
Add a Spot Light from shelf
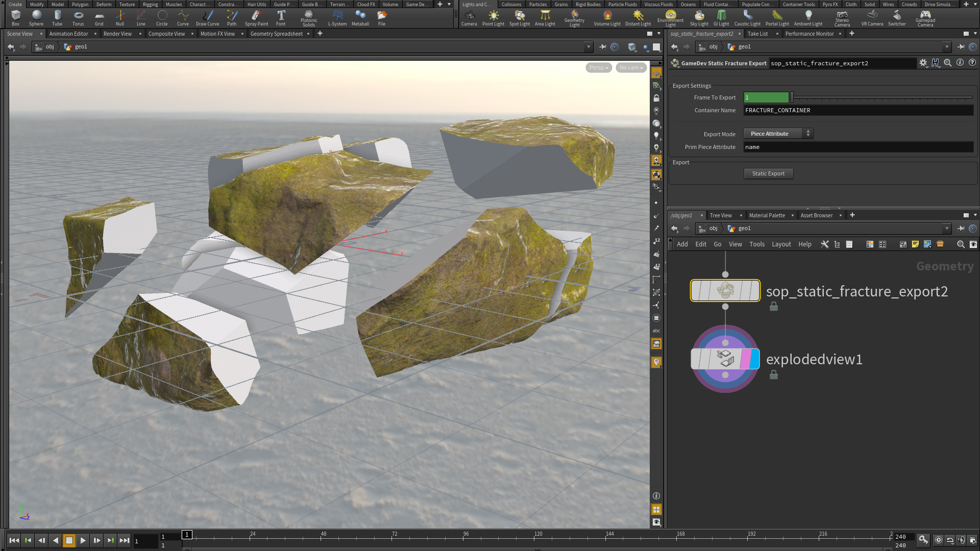point(519,18)
